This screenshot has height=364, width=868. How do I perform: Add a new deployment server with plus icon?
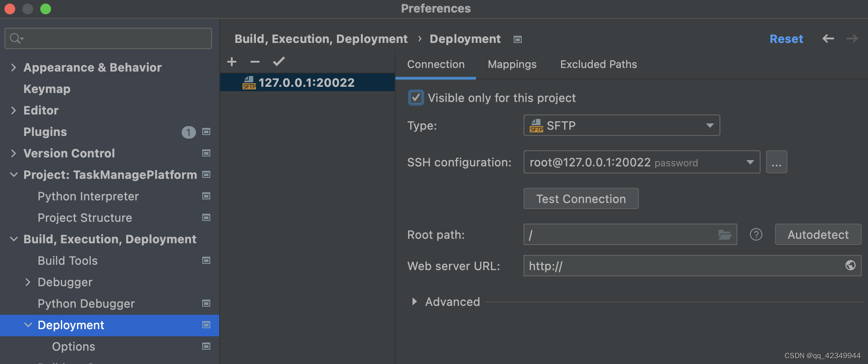[x=232, y=62]
